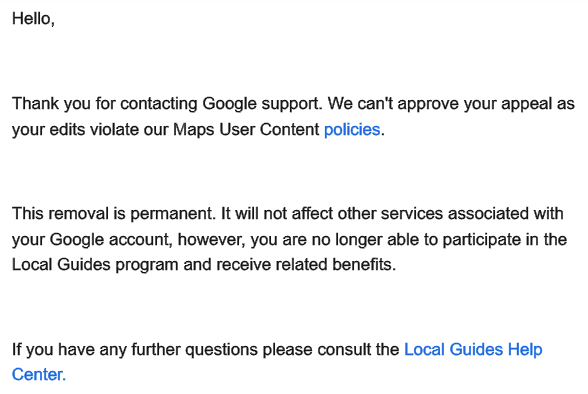
Task: Click the phrase 'It will not affect'
Action: tap(277, 214)
